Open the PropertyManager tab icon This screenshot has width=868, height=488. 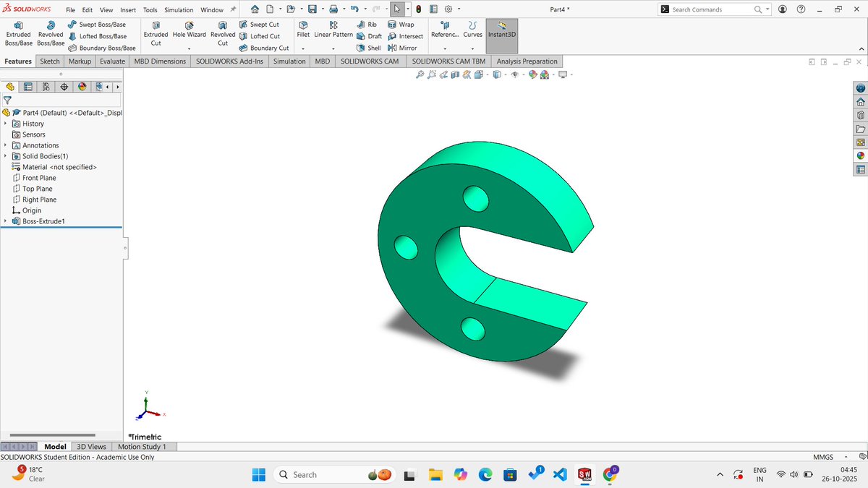pos(28,87)
